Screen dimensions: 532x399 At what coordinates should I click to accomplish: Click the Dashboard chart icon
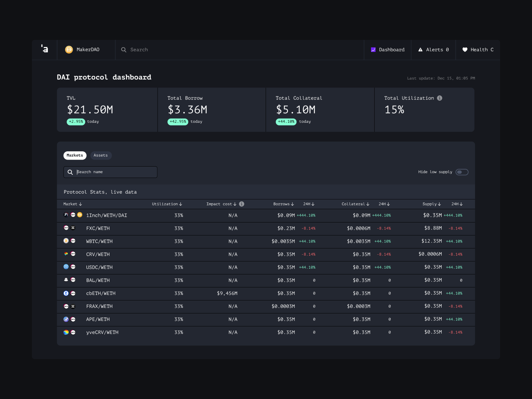coord(373,50)
